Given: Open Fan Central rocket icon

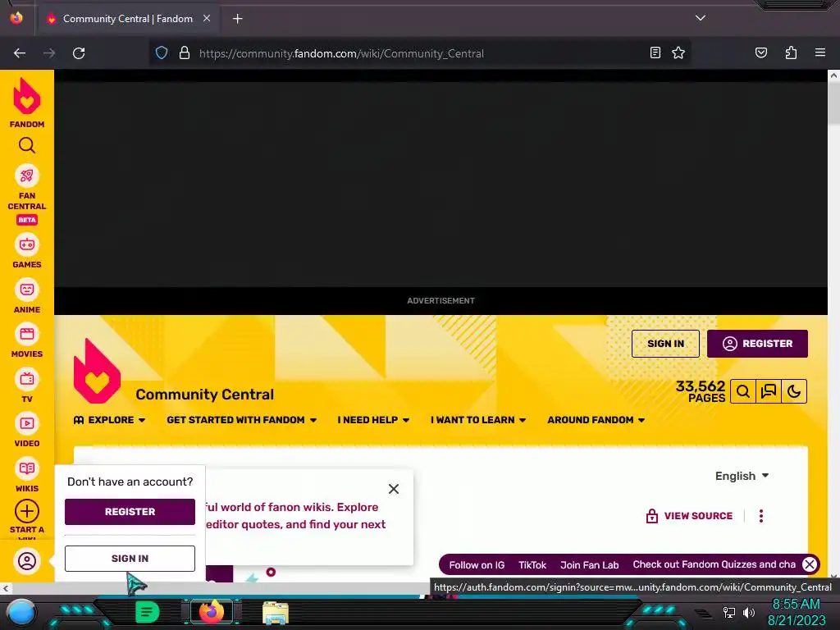Looking at the screenshot, I should click(27, 176).
